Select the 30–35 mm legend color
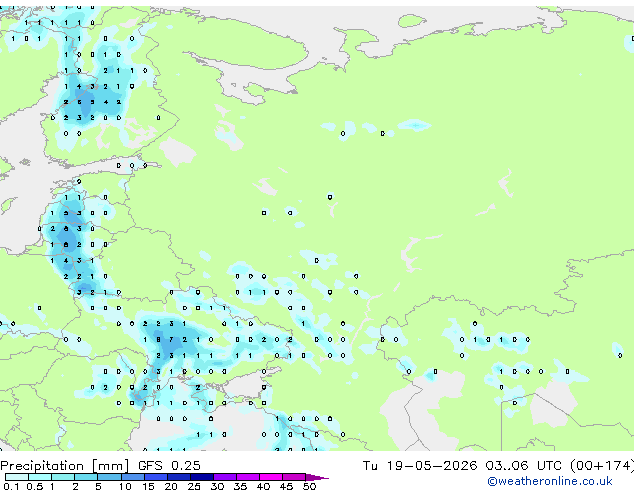This screenshot has width=634, height=490. (x=225, y=477)
